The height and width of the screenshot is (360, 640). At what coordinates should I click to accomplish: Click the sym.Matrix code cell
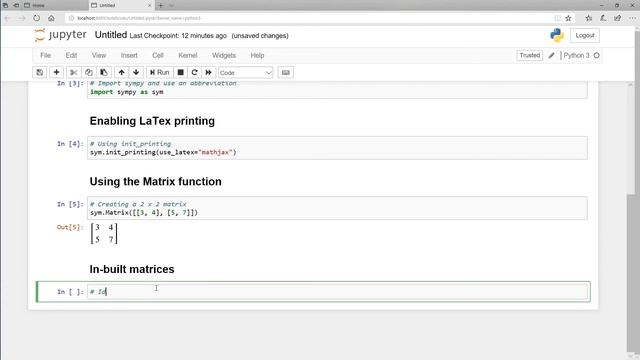[337, 208]
